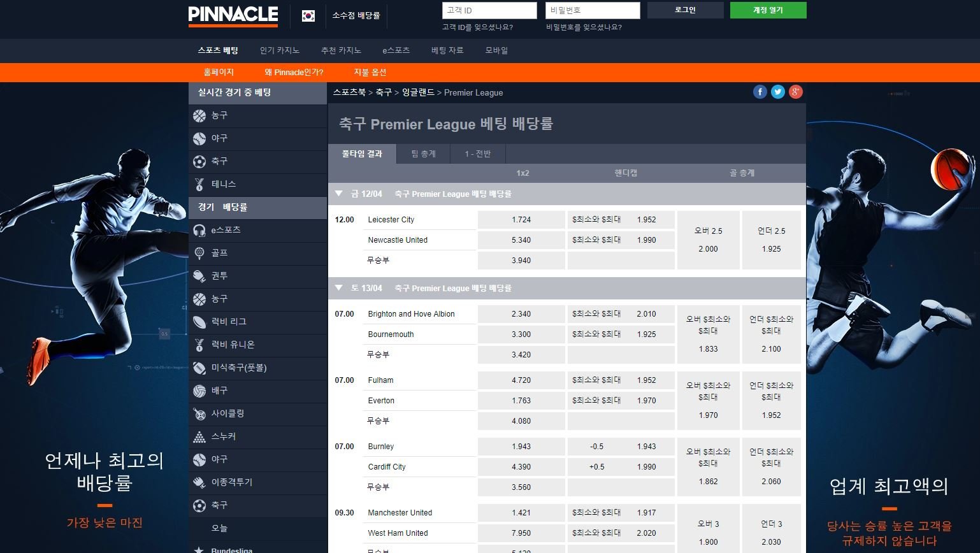Select the 풀타임 결과 tab
This screenshot has width=980, height=553.
362,154
